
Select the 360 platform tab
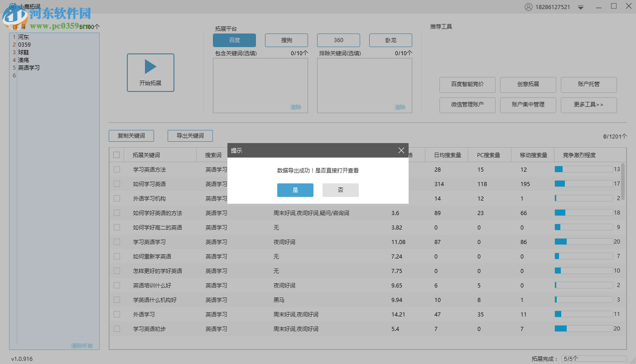338,40
